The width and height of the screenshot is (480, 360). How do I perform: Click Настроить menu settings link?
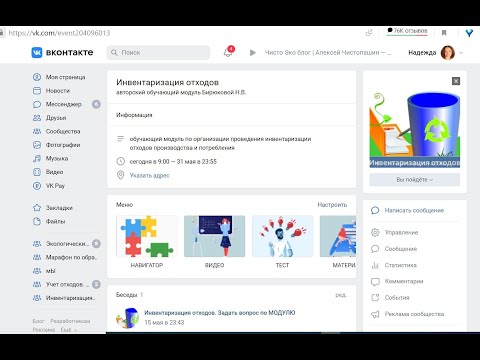click(332, 205)
